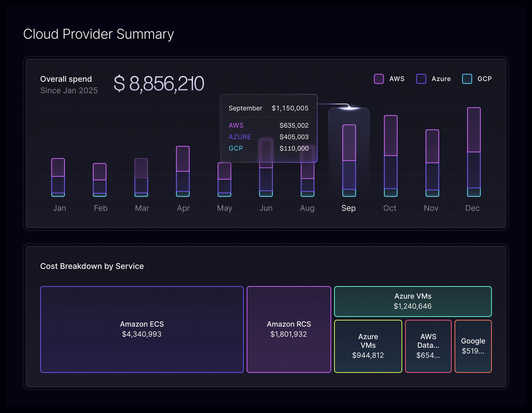Click the Oct axis label

point(390,208)
